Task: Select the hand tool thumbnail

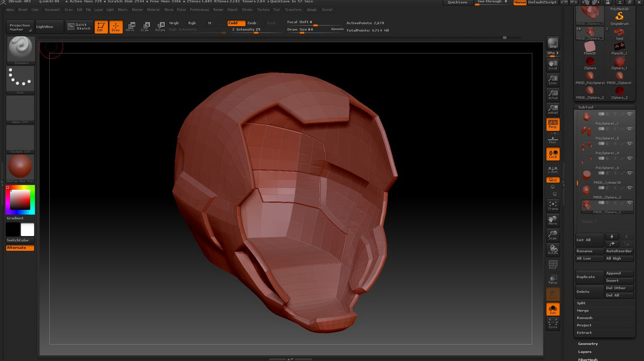Action: pyautogui.click(x=619, y=34)
